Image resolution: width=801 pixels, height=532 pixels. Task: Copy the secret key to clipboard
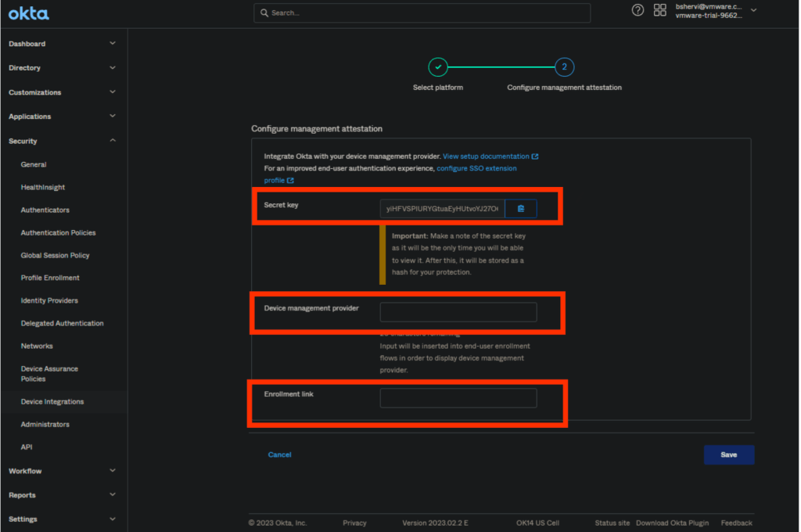coord(521,208)
